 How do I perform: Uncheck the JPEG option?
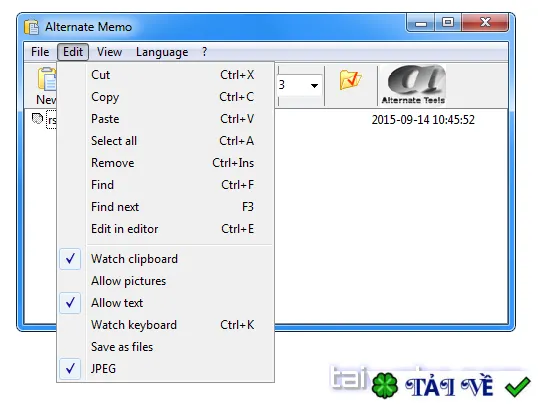pos(165,369)
